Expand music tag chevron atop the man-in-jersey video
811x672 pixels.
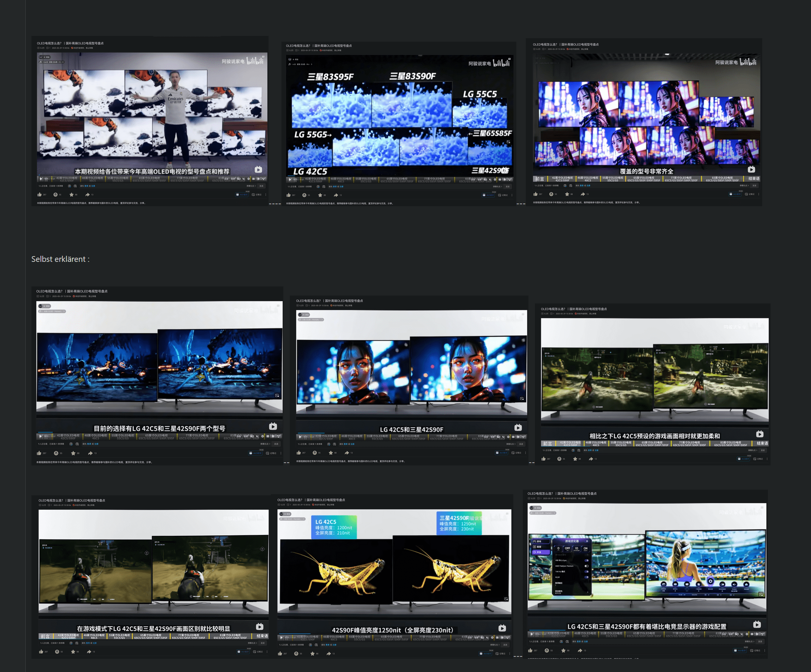click(63, 62)
